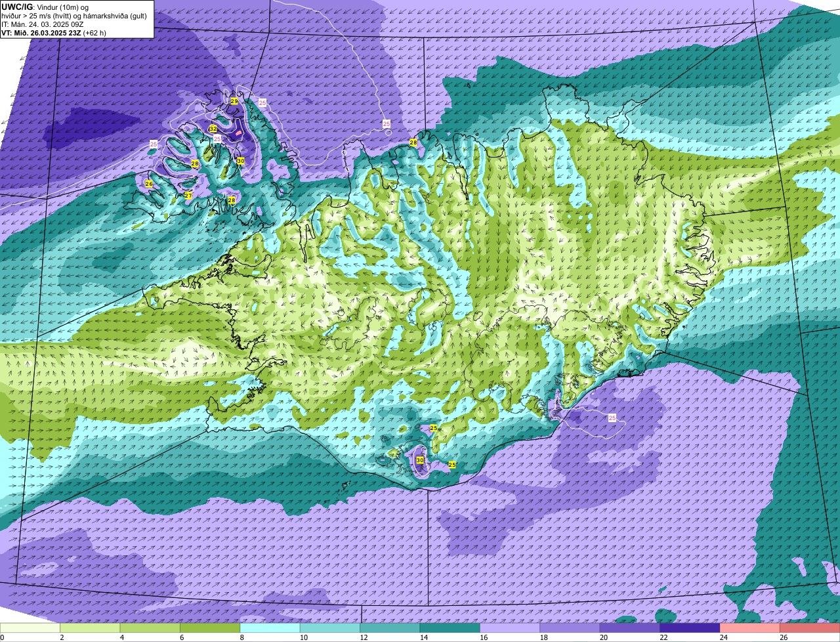840x642 pixels.
Task: Click the legend tick label '22'
Action: point(662,637)
